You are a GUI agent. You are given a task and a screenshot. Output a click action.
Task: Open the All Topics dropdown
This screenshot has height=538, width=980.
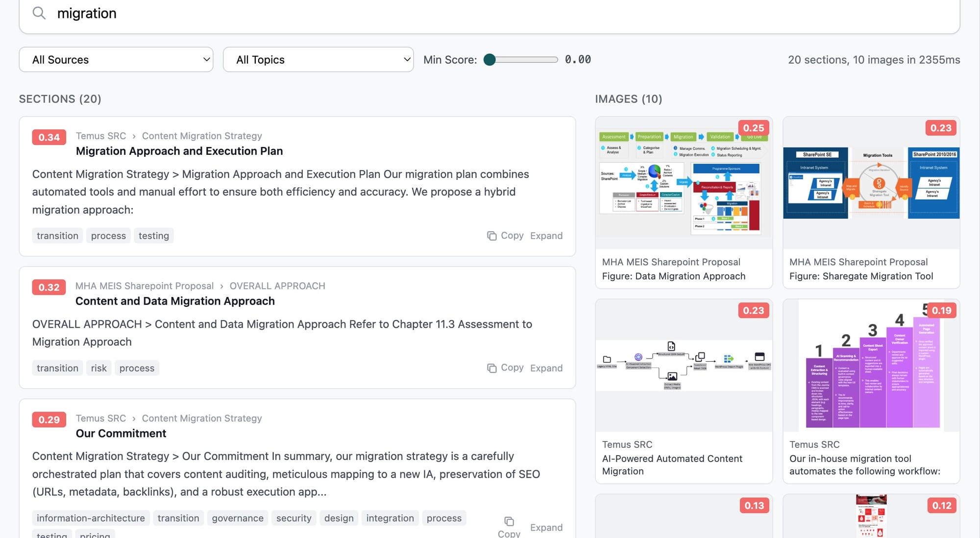pyautogui.click(x=318, y=60)
